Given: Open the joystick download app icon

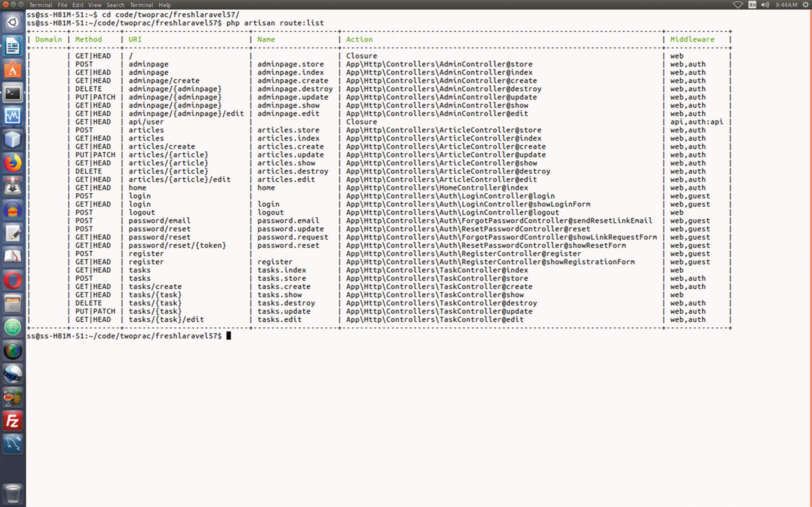Looking at the screenshot, I should coord(13,187).
